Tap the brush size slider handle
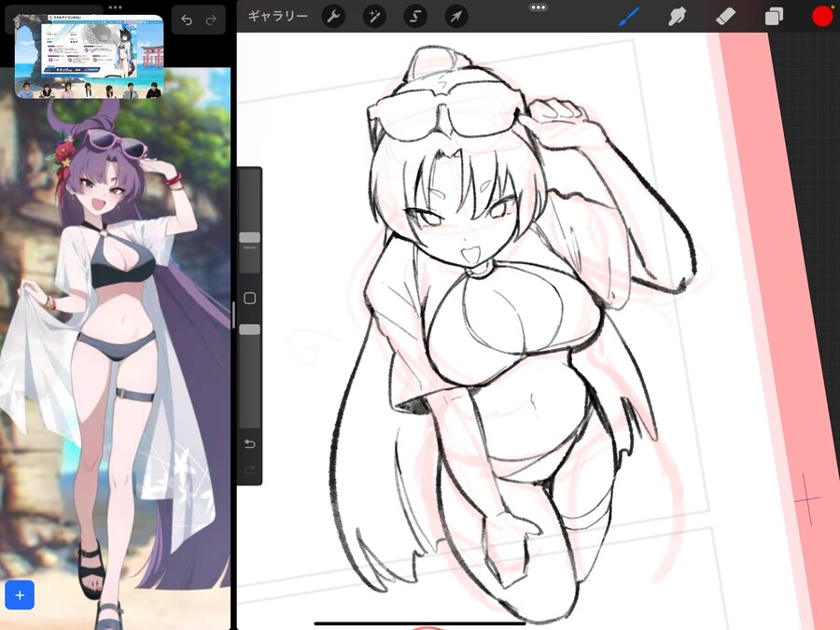The image size is (840, 630). (249, 237)
